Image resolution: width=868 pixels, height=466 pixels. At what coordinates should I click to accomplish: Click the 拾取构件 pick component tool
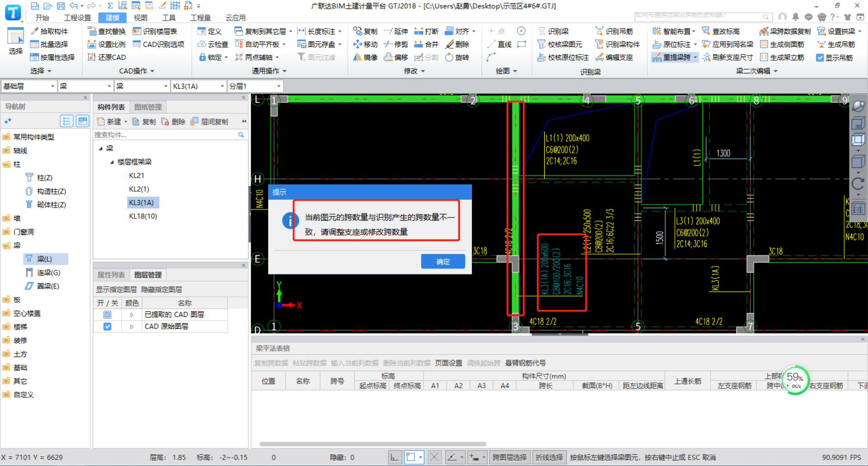pyautogui.click(x=49, y=31)
